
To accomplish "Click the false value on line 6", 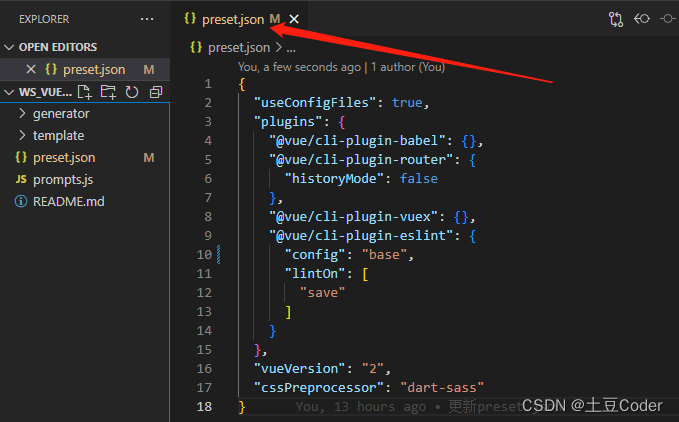I will [x=419, y=179].
